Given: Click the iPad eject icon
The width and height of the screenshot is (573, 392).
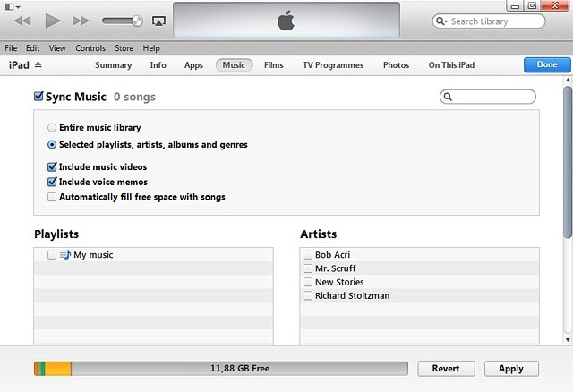Looking at the screenshot, I should coord(38,65).
